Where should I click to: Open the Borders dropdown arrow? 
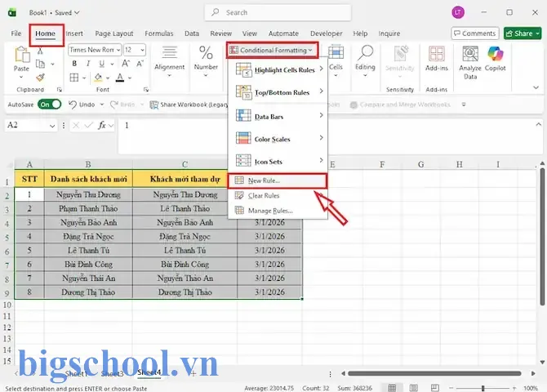click(84, 78)
